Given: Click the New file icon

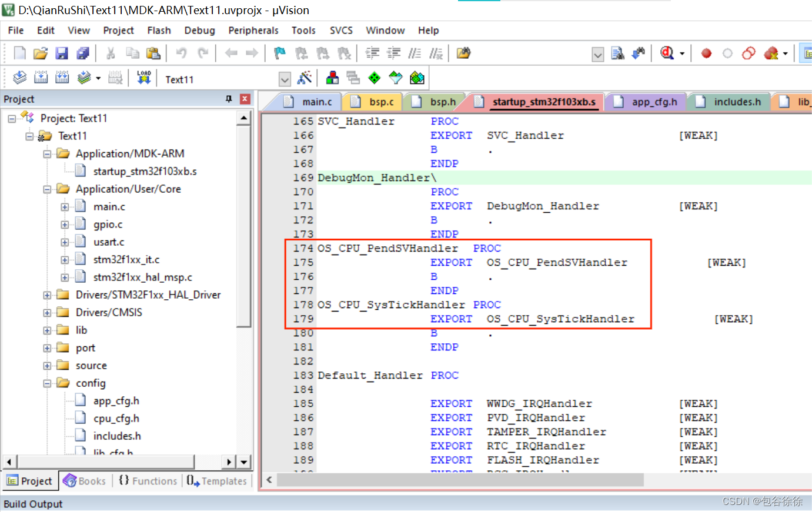Looking at the screenshot, I should tap(19, 53).
